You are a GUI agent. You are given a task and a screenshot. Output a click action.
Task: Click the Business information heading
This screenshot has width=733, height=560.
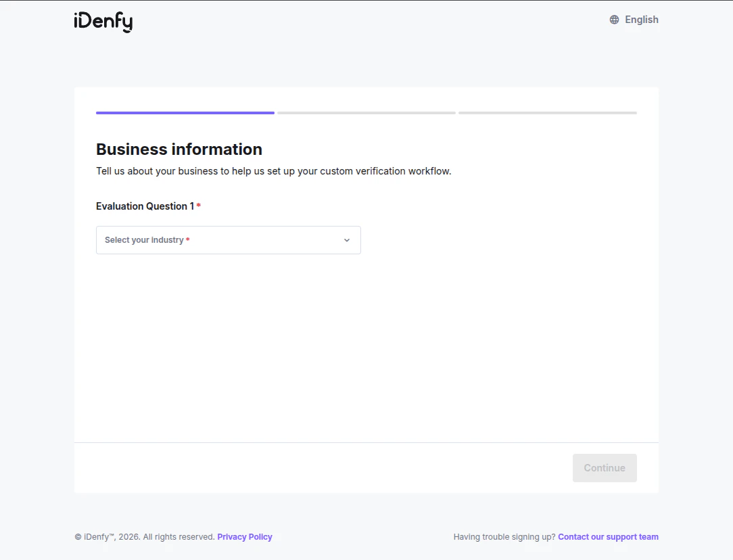[179, 149]
